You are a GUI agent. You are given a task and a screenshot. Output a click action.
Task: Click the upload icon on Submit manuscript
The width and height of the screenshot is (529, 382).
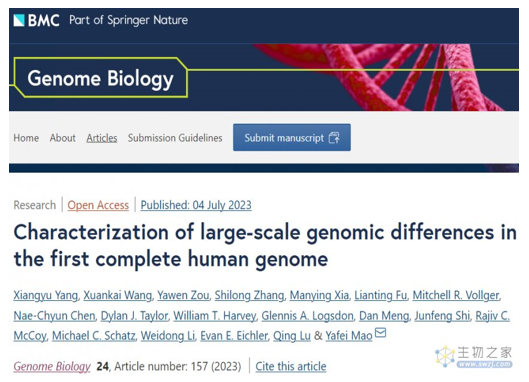tap(334, 138)
